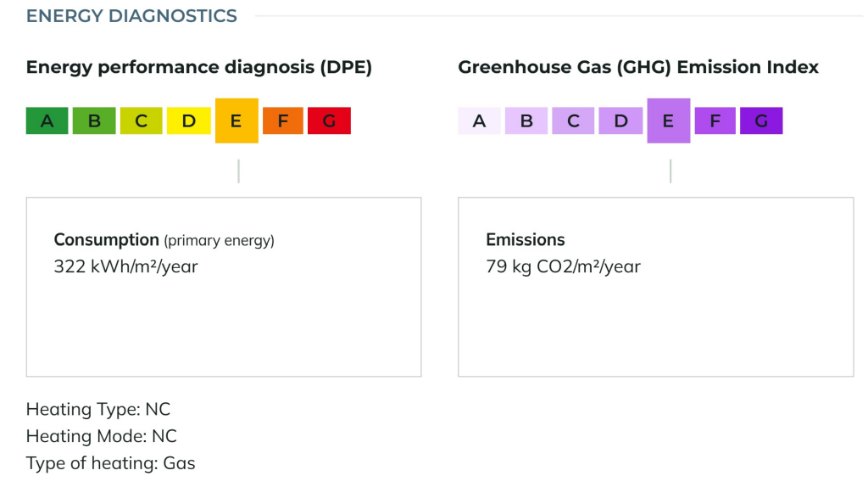Select the orange DPE rating F square
Screen dimensions: 868x487
tap(284, 120)
